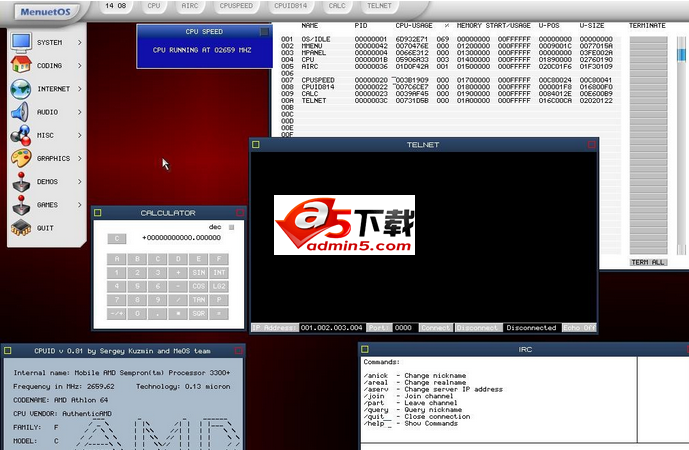Click the process manager scrollbar thumb
The width and height of the screenshot is (689, 450).
click(682, 55)
